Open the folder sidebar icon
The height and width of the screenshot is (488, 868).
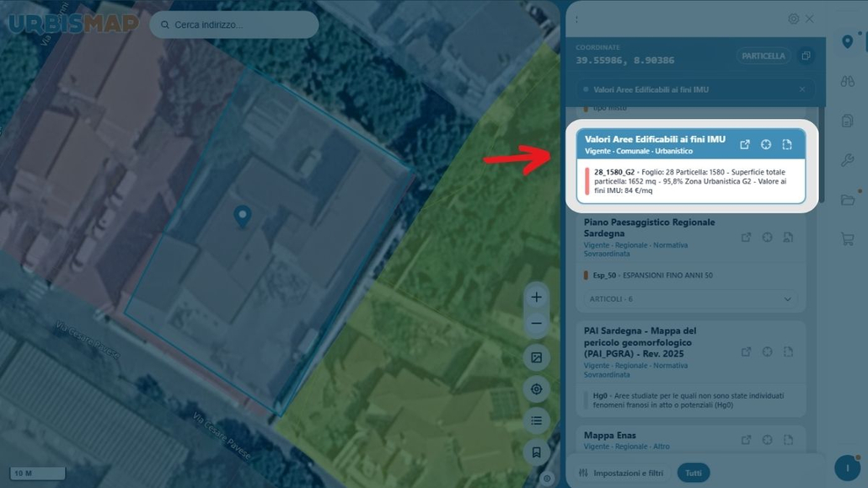point(847,200)
